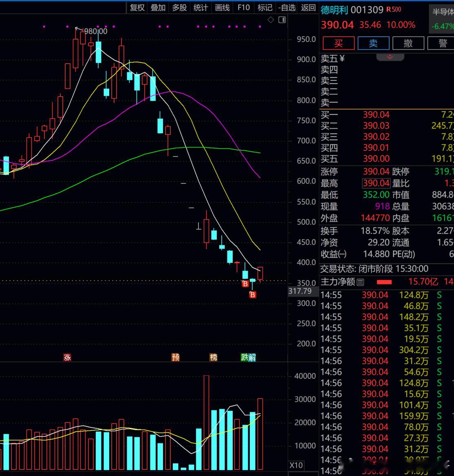Screen dimensions: 454x476
Task: Open the 多股 multi-stock view
Action: [179, 8]
